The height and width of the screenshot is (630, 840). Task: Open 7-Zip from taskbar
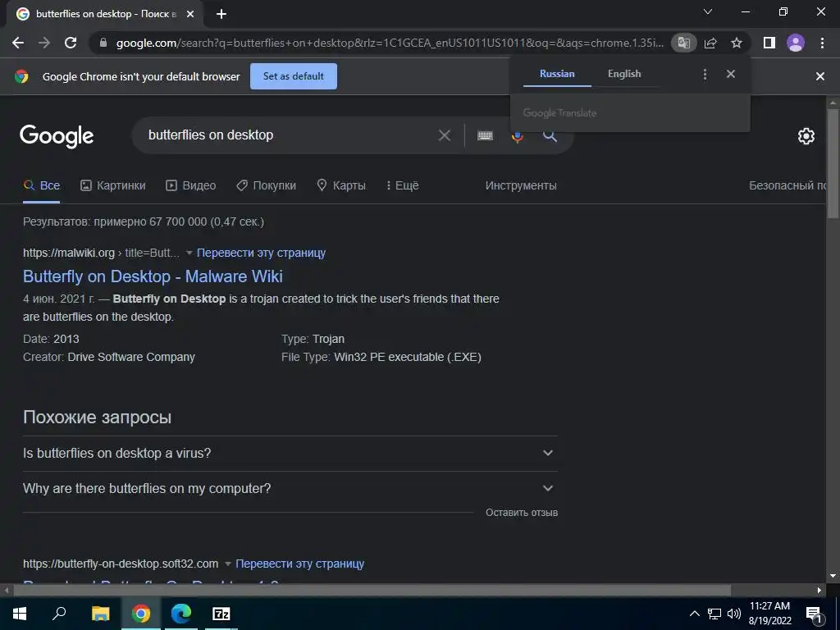click(x=221, y=614)
